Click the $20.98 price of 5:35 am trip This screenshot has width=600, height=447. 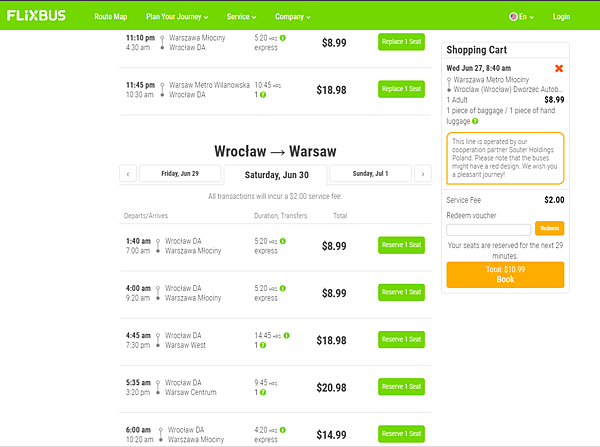[331, 388]
